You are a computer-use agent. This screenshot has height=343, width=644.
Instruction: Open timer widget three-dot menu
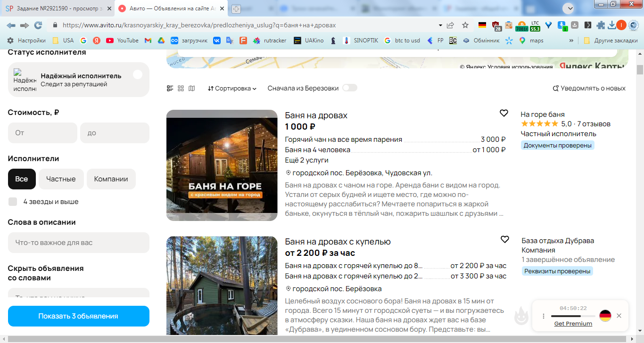pos(544,316)
